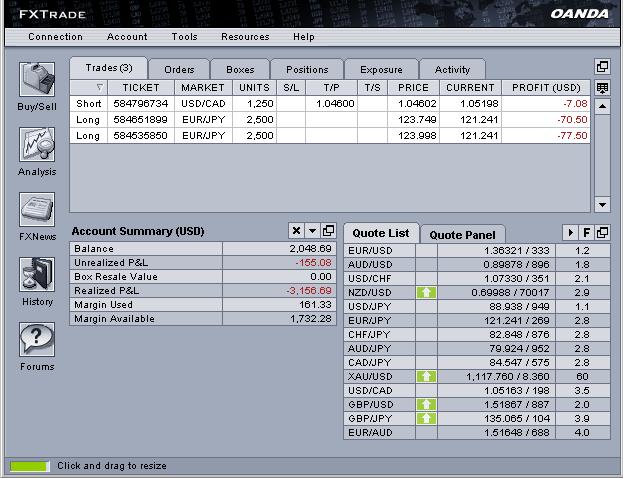Screen dimensions: 623x478
Task: Click the green up arrow for GBP/JPY
Action: click(426, 418)
